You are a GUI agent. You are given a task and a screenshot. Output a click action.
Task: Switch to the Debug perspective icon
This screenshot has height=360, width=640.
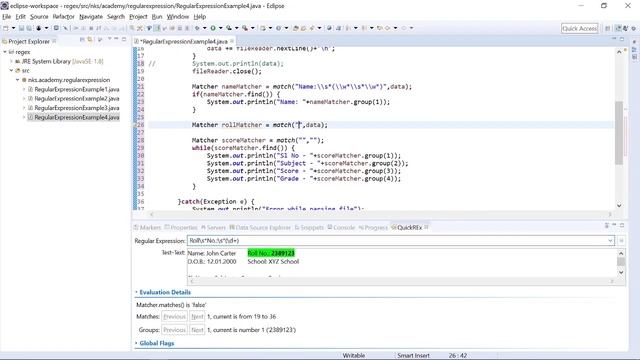[633, 28]
